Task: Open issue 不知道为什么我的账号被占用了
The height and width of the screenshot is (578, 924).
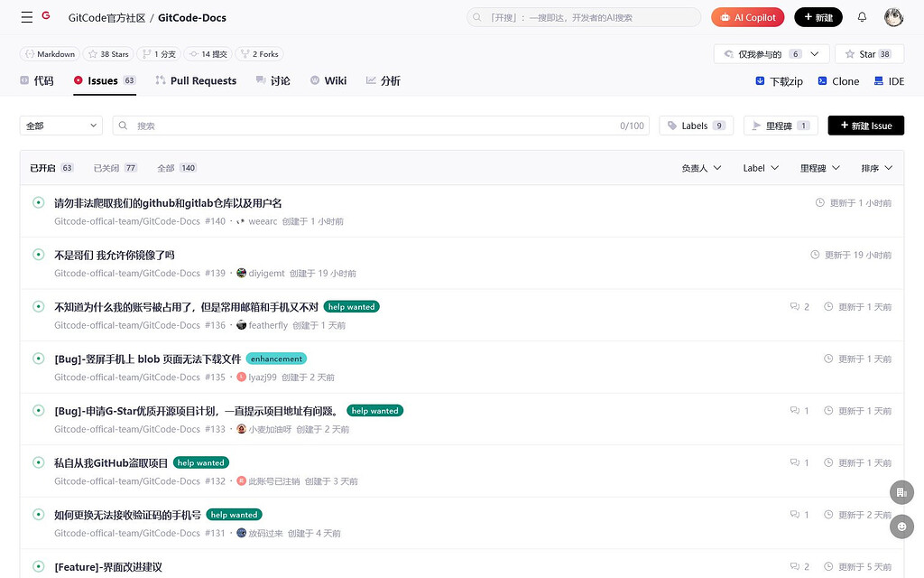Action: [x=186, y=307]
